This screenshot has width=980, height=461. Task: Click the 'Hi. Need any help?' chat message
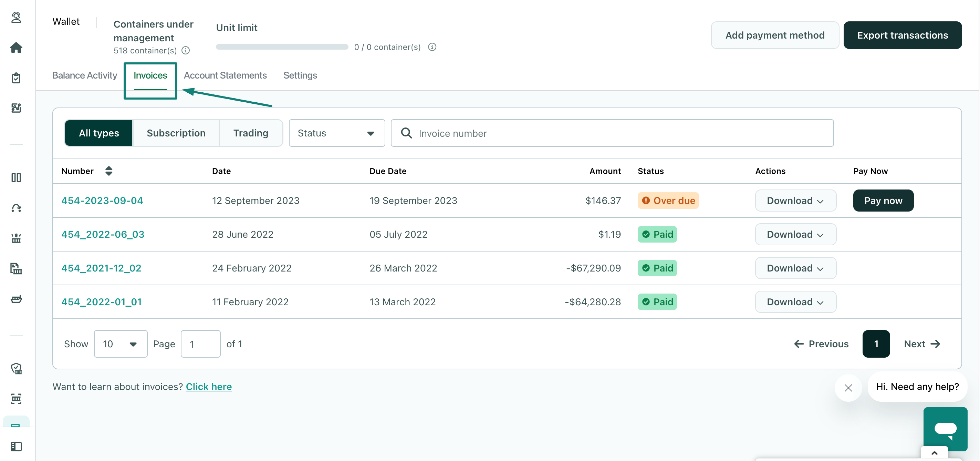pos(917,387)
